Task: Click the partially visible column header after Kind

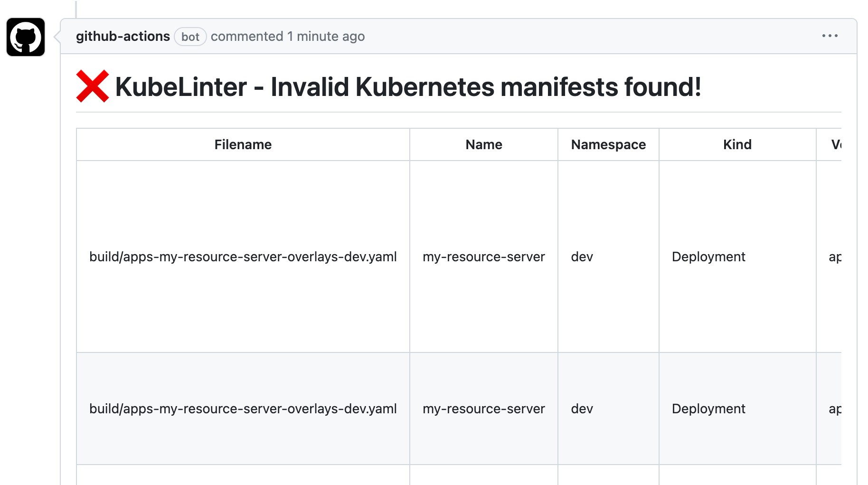Action: pyautogui.click(x=836, y=144)
